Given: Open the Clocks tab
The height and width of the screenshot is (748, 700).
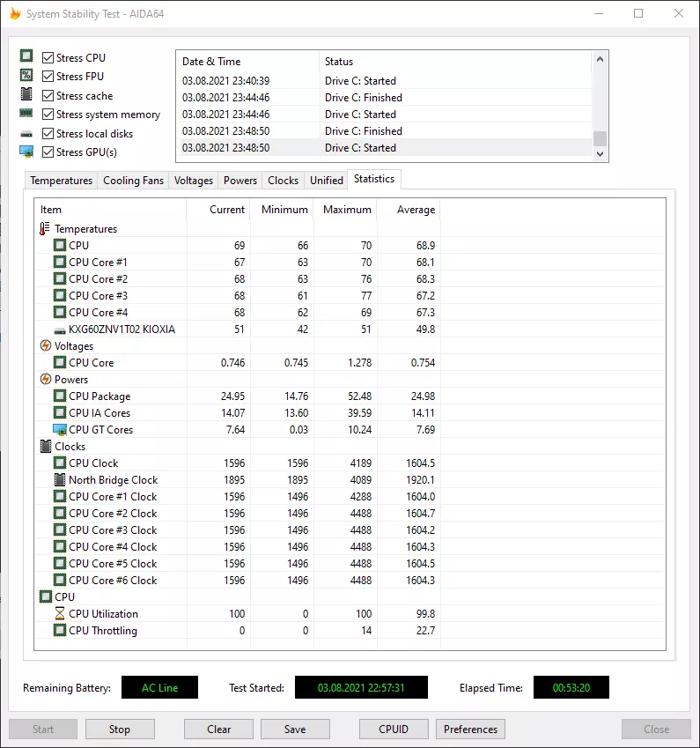Looking at the screenshot, I should point(283,181).
